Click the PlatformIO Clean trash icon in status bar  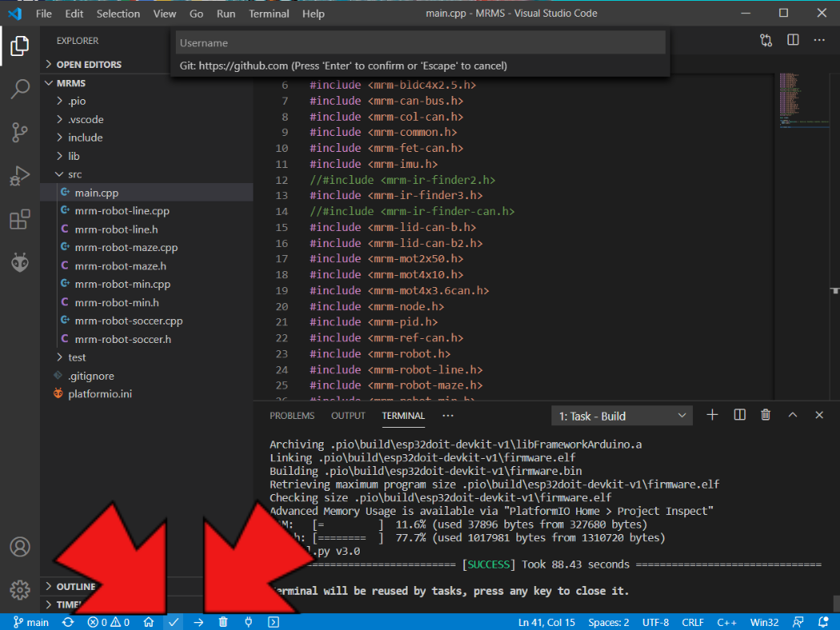coord(223,622)
